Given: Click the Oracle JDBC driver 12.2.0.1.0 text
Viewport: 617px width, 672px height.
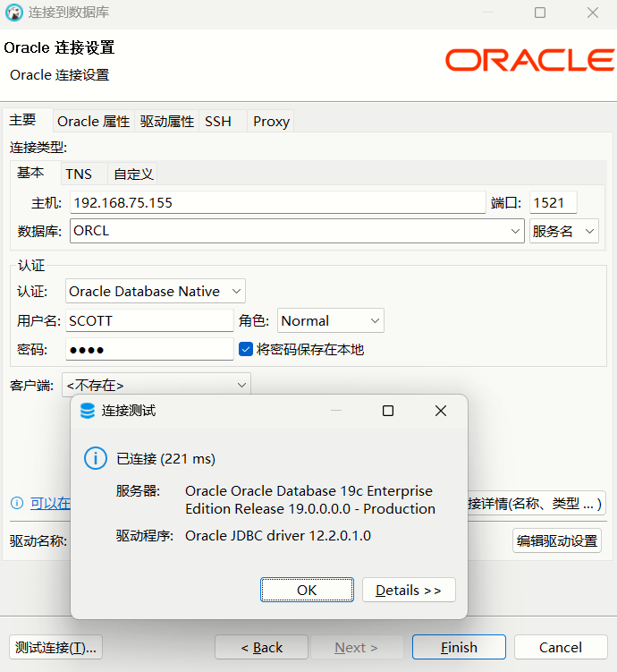Looking at the screenshot, I should pos(278,536).
